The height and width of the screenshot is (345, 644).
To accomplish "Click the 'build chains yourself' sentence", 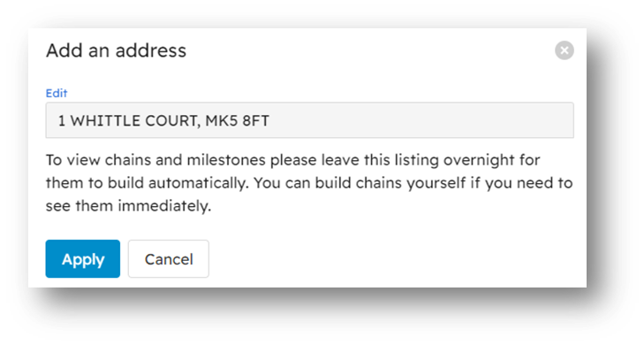I will 413,183.
